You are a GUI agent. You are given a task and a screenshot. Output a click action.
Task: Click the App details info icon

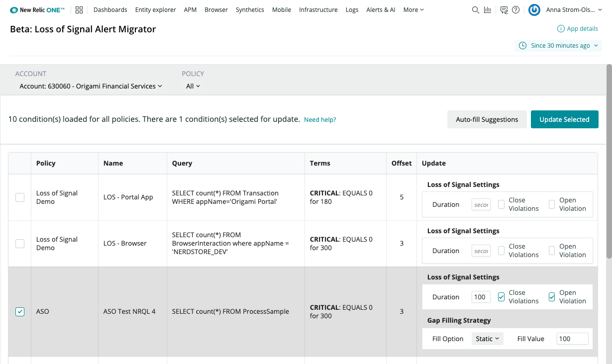pos(561,29)
